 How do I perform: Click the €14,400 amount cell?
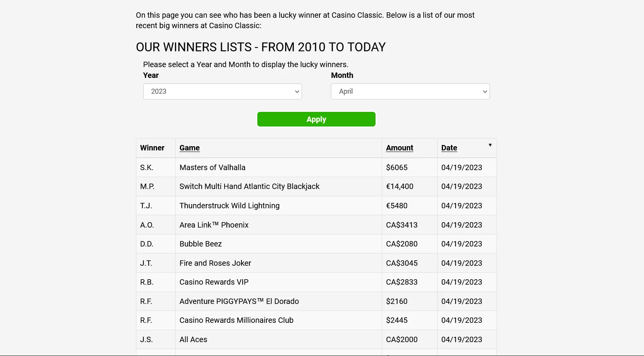409,186
